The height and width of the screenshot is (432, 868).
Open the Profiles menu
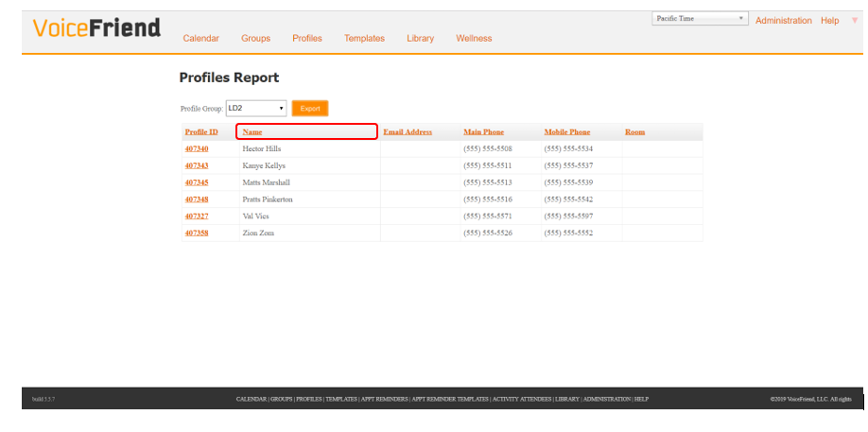point(307,38)
